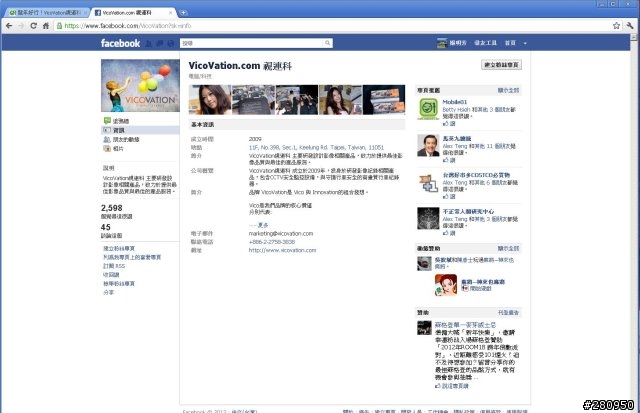Switch to the first browser tab with green icon
This screenshot has width=640, height=413.
[47, 13]
